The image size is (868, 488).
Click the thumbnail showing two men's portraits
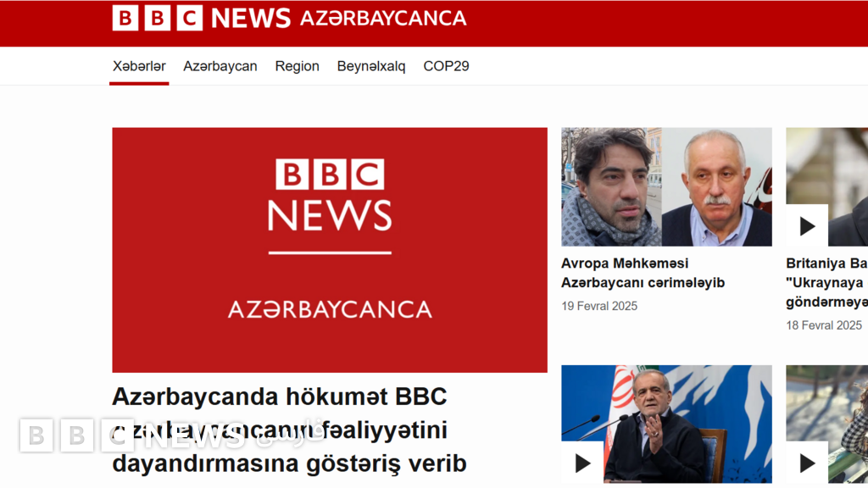coord(666,186)
